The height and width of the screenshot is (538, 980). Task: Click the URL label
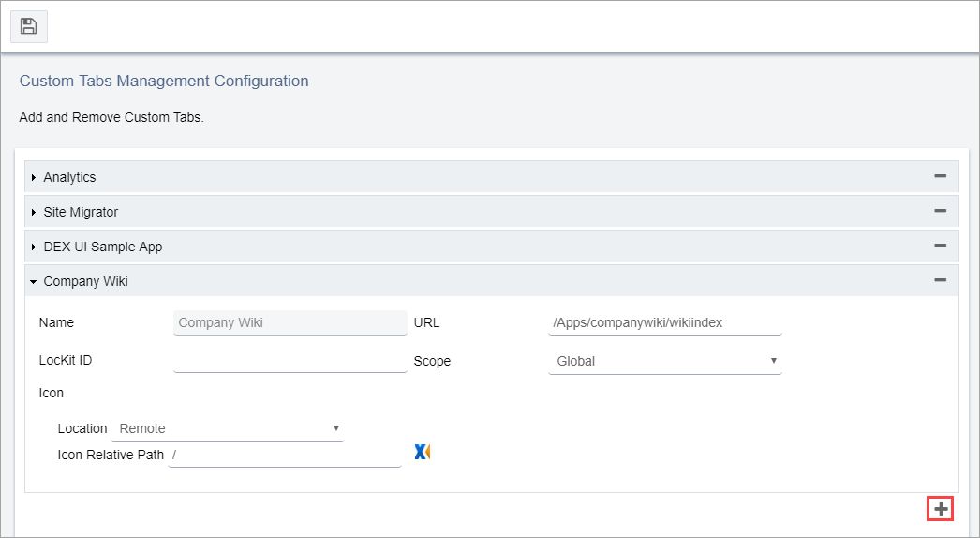click(x=426, y=322)
